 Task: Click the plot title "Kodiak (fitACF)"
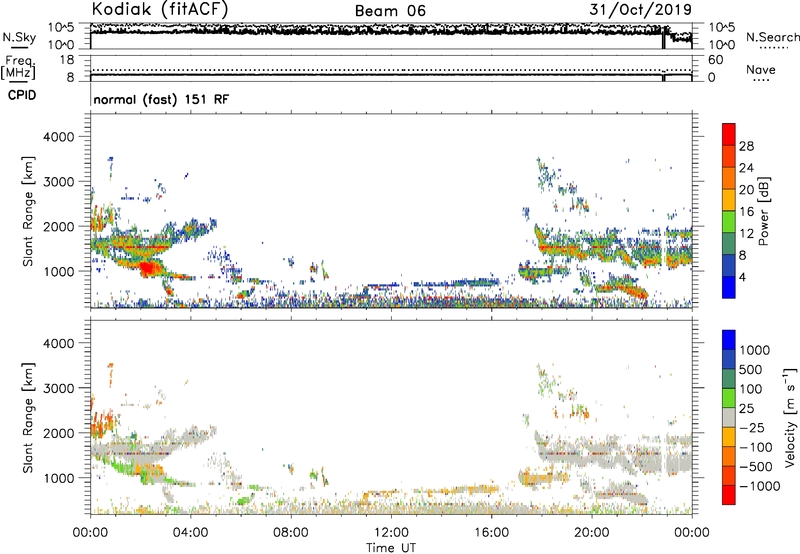pos(160,9)
